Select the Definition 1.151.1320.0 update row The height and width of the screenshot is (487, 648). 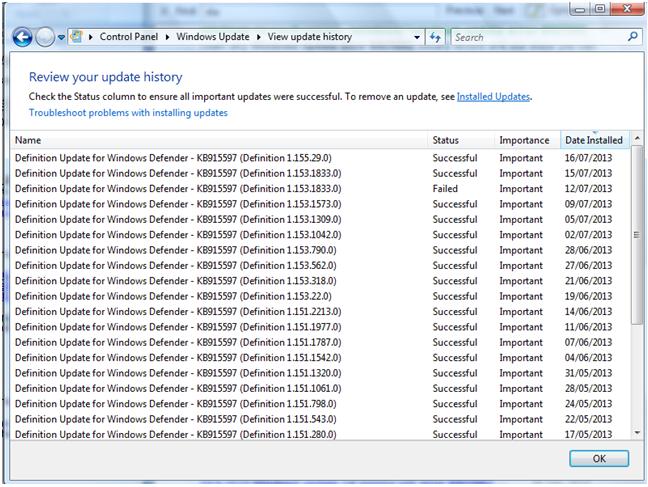321,373
